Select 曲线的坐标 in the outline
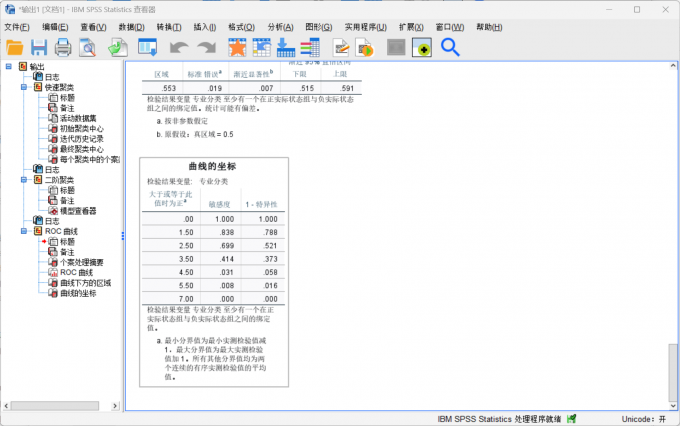This screenshot has width=680, height=426. (x=78, y=293)
